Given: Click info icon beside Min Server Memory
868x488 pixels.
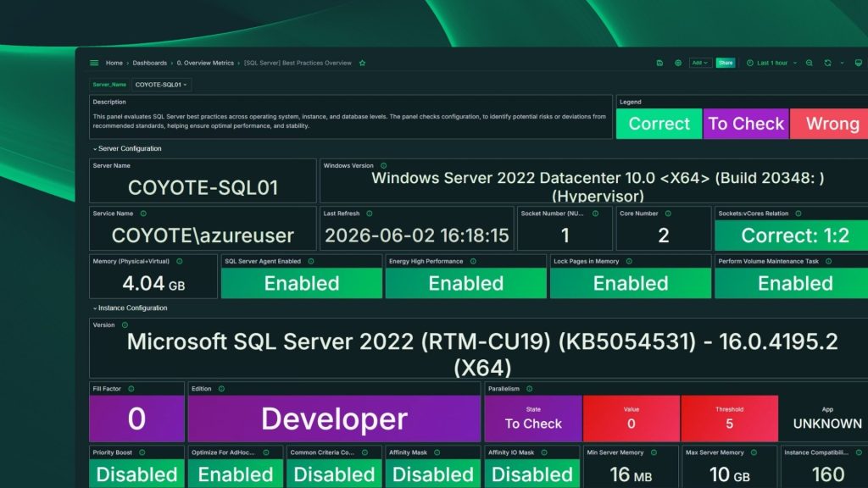Looking at the screenshot, I should [x=654, y=452].
